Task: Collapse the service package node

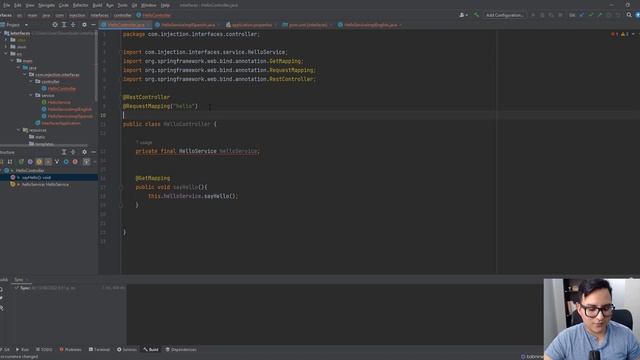Action: [x=31, y=95]
